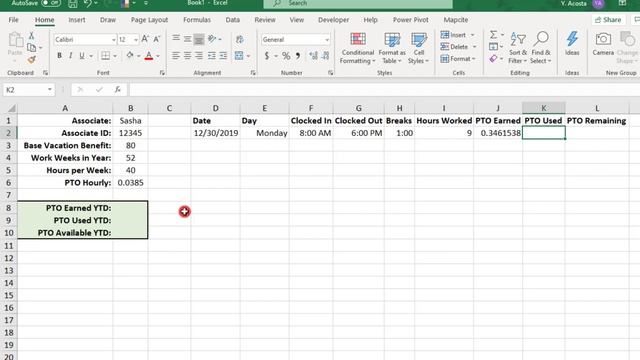The width and height of the screenshot is (640, 360).
Task: Apply the Fill Color bucket
Action: pyautogui.click(x=130, y=56)
